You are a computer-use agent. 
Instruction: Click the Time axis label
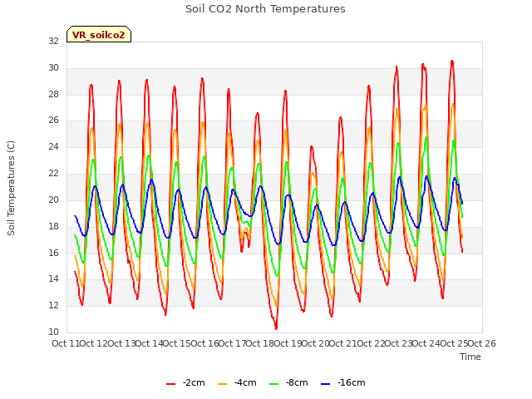(470, 357)
